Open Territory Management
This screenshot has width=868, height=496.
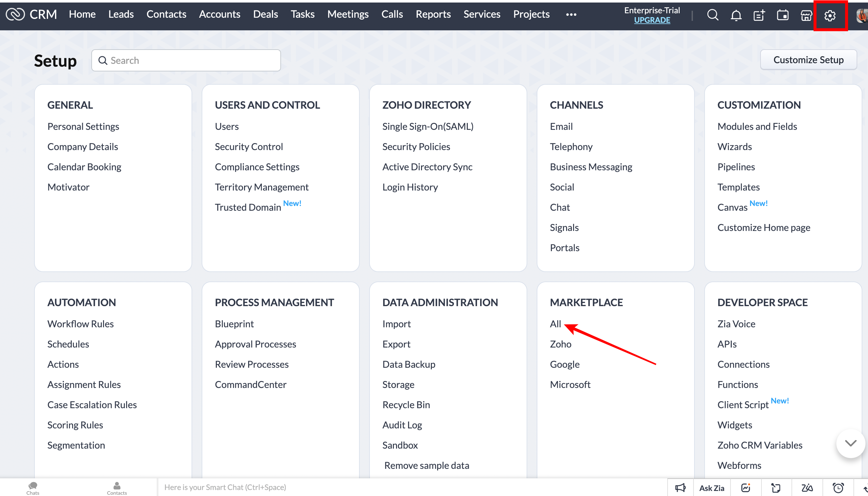click(261, 187)
